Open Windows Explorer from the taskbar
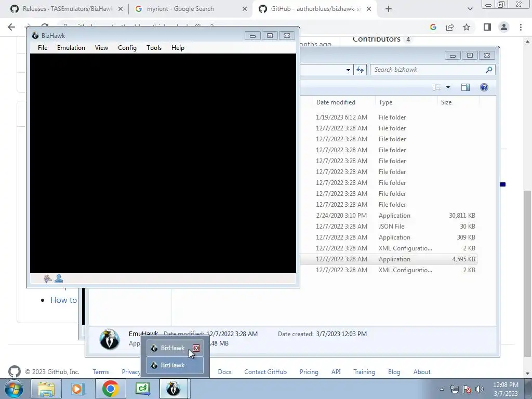 pyautogui.click(x=46, y=389)
